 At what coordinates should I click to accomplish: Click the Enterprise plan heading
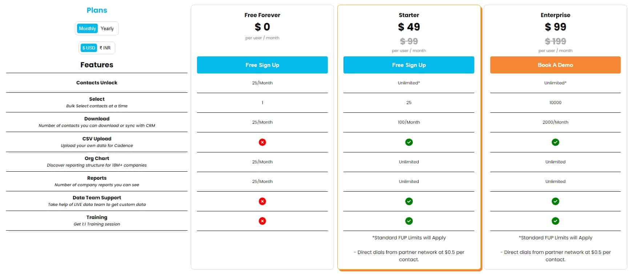(x=555, y=15)
